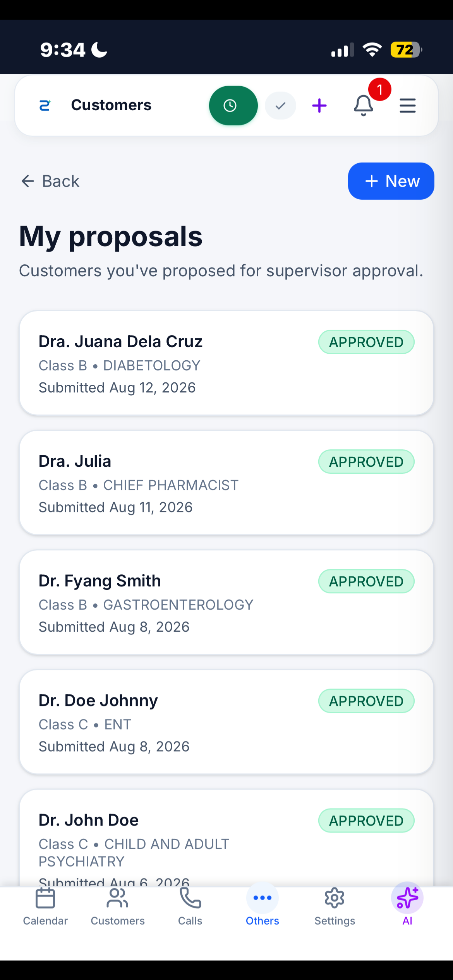Tap the green clock icon button

coord(233,105)
